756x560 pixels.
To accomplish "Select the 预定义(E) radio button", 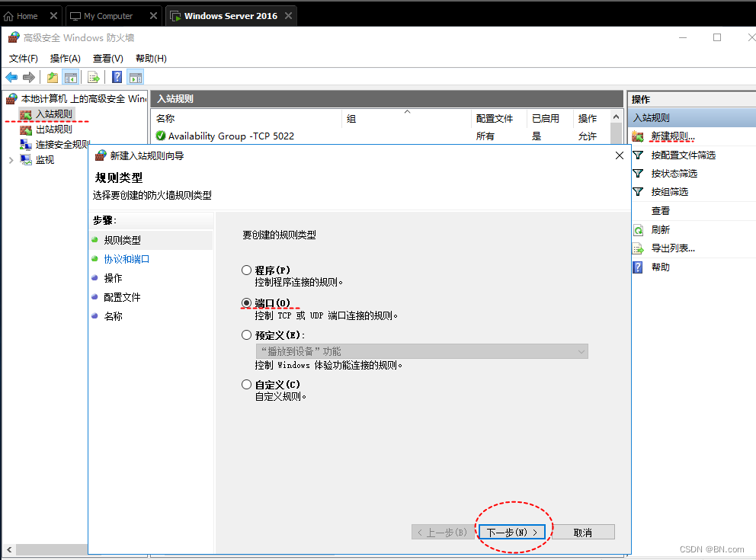I will click(x=246, y=334).
